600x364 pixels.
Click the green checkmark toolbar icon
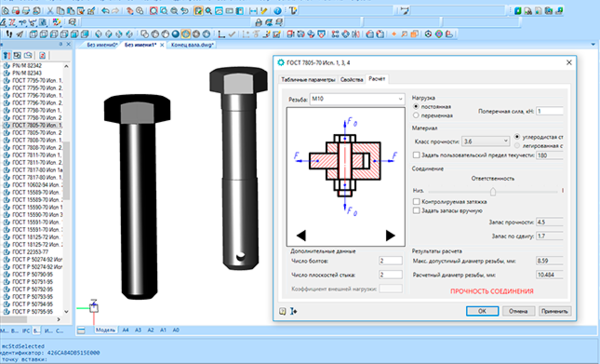(232, 34)
